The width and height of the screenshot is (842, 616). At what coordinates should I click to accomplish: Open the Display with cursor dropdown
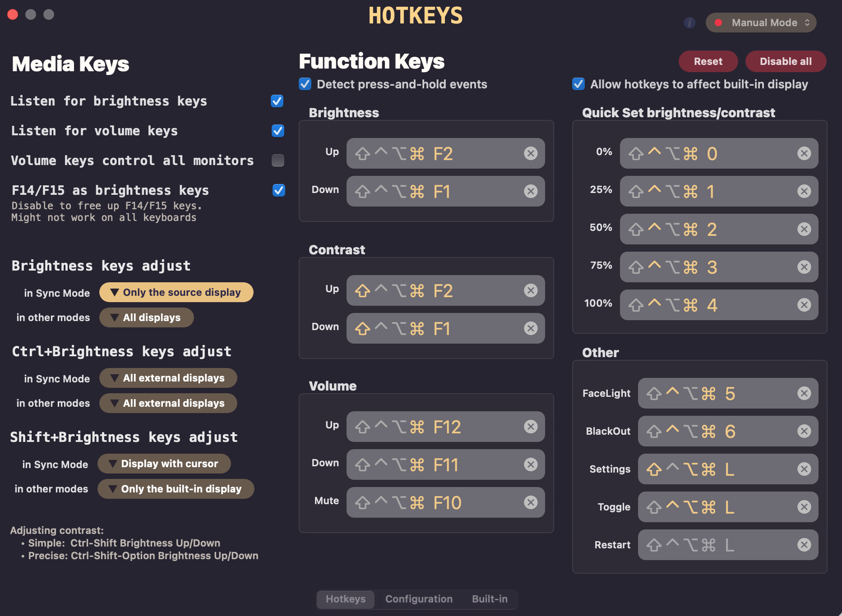coord(164,464)
